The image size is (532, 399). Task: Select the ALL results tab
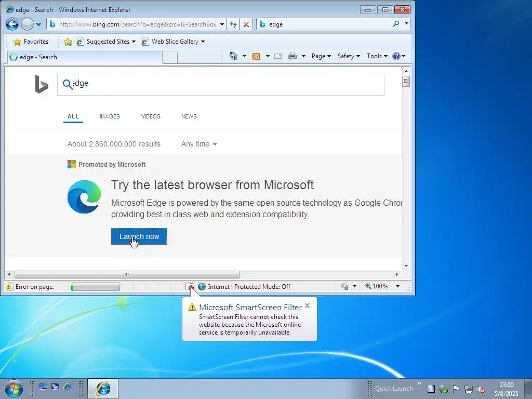73,116
